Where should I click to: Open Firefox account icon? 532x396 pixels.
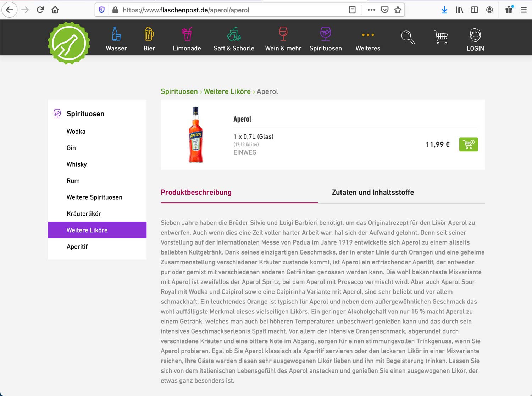pyautogui.click(x=489, y=10)
